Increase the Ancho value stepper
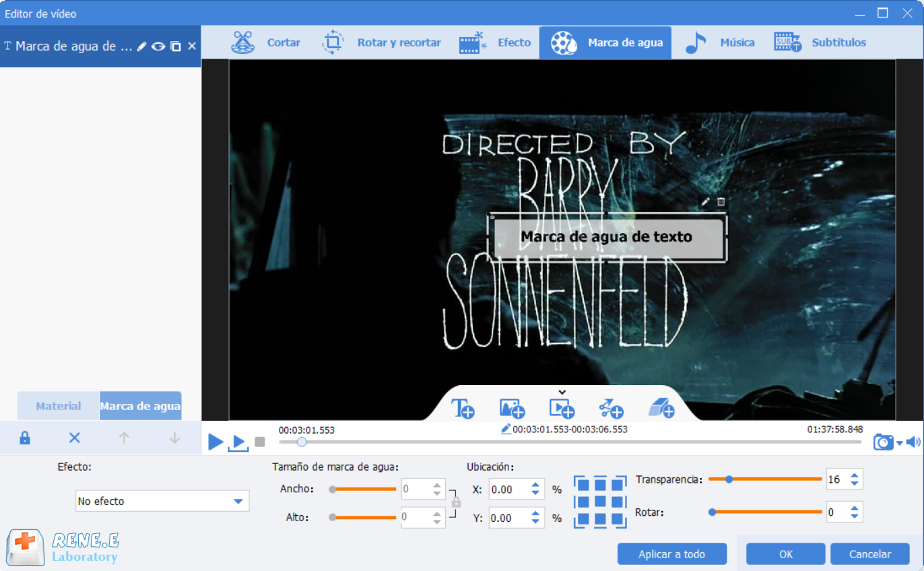 click(x=438, y=485)
